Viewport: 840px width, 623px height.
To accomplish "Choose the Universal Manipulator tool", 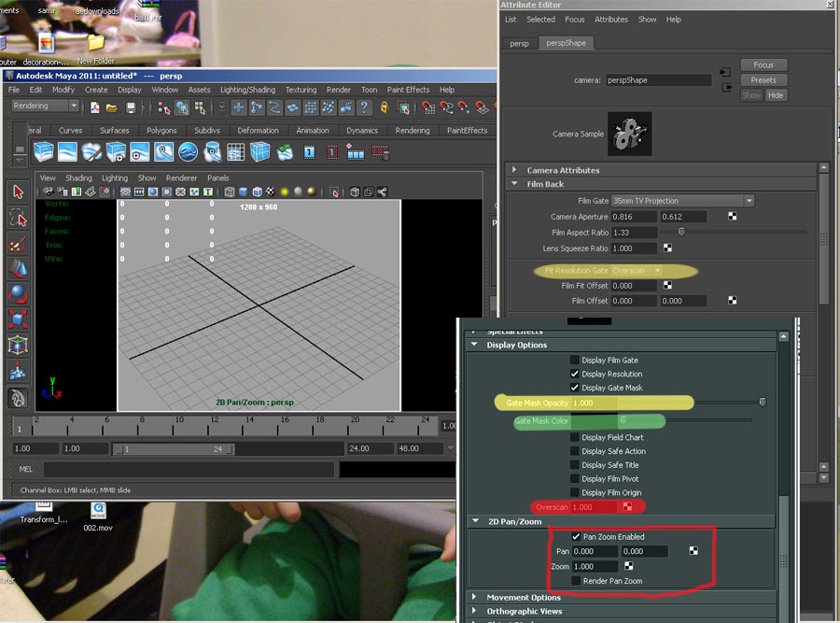I will (19, 345).
